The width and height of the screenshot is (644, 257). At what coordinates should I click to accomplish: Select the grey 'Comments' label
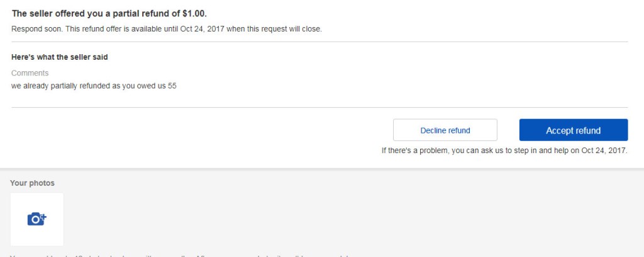click(30, 73)
